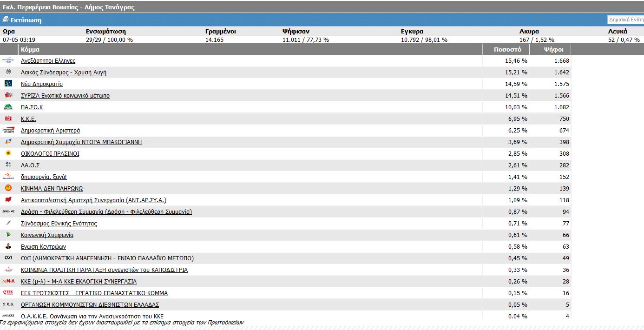This screenshot has height=330, width=644.
Task: Open the Ενωση Κεντρώων link
Action: click(44, 247)
